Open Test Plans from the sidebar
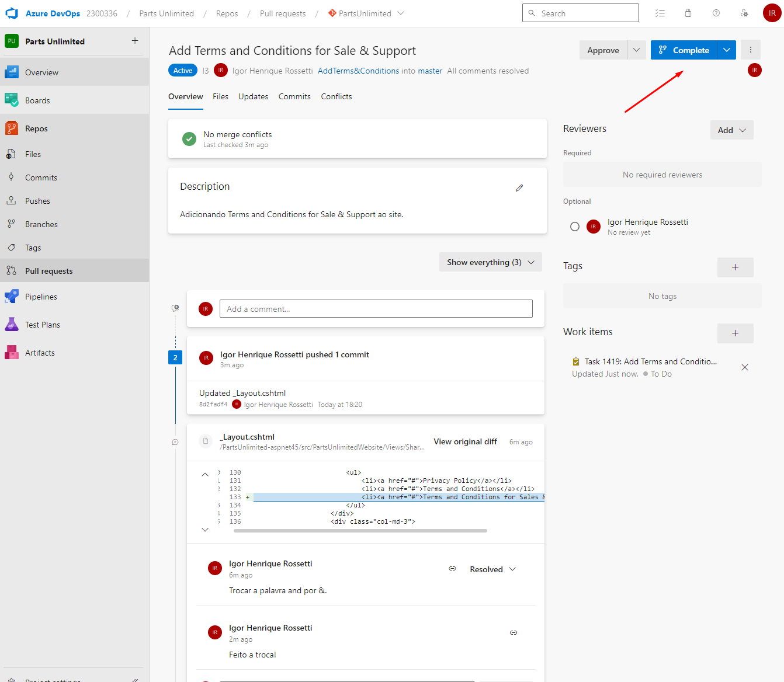The width and height of the screenshot is (784, 682). (x=43, y=324)
